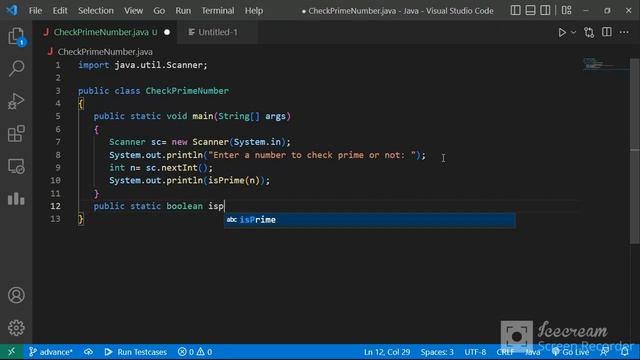640x360 pixels.
Task: Open source control changes compare icon
Action: point(589,32)
